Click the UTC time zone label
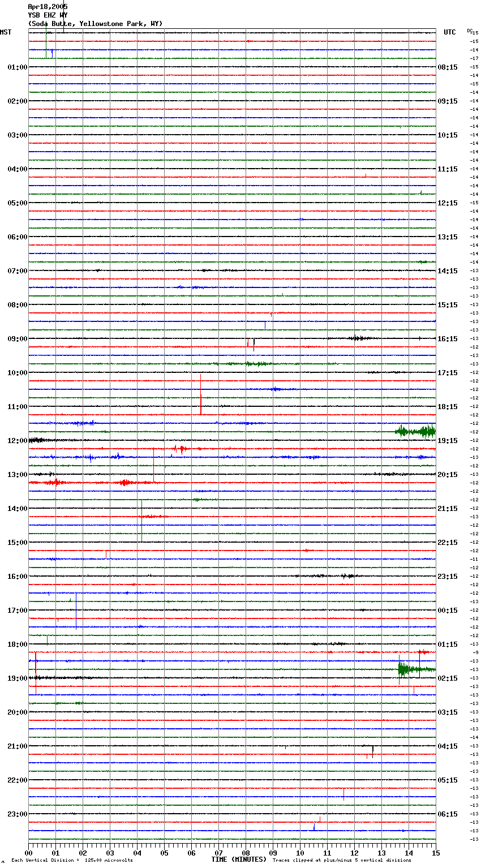 (450, 32)
